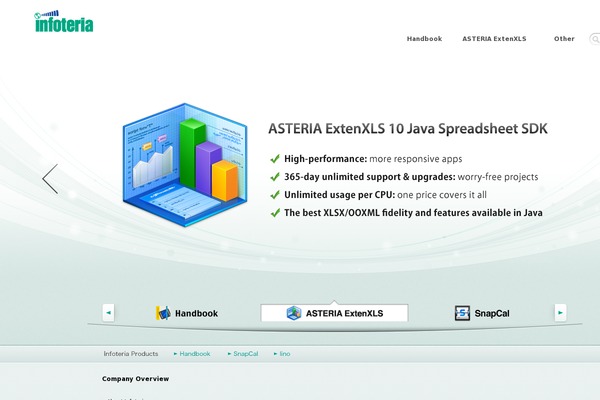Click the search magnifier icon
The image size is (600, 400).
pyautogui.click(x=595, y=39)
